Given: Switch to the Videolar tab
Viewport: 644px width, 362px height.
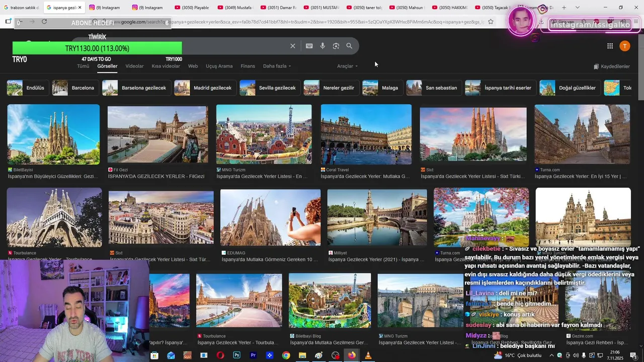Looking at the screenshot, I should pyautogui.click(x=134, y=66).
